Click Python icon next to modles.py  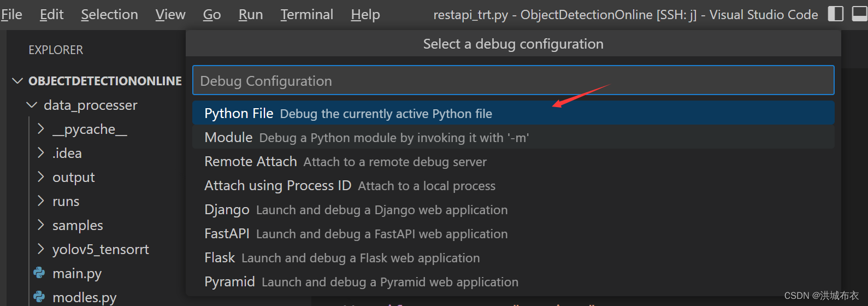pyautogui.click(x=39, y=297)
